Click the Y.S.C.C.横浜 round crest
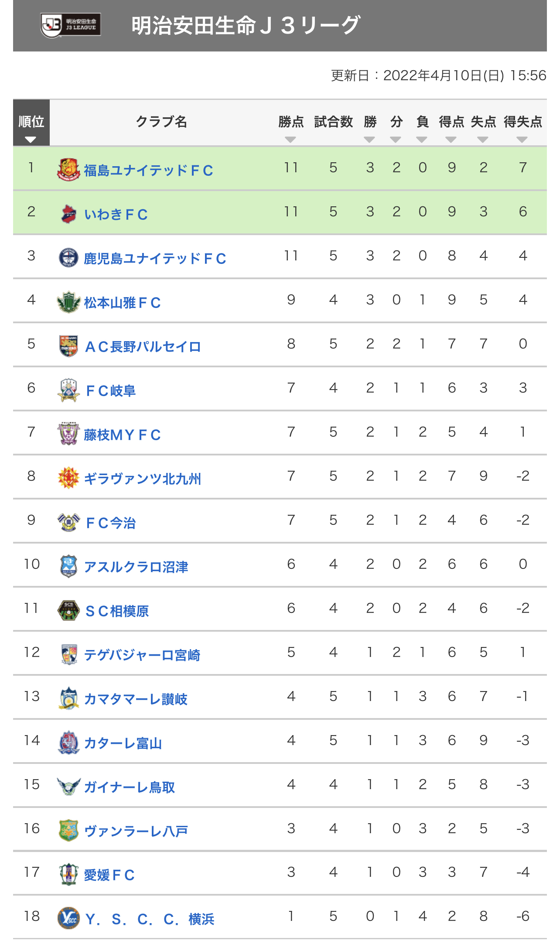 pyautogui.click(x=68, y=918)
